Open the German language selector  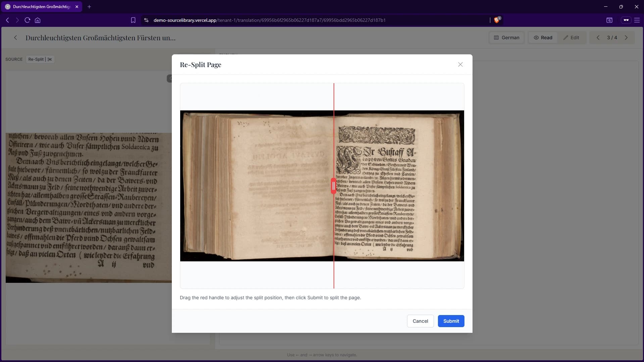[506, 38]
